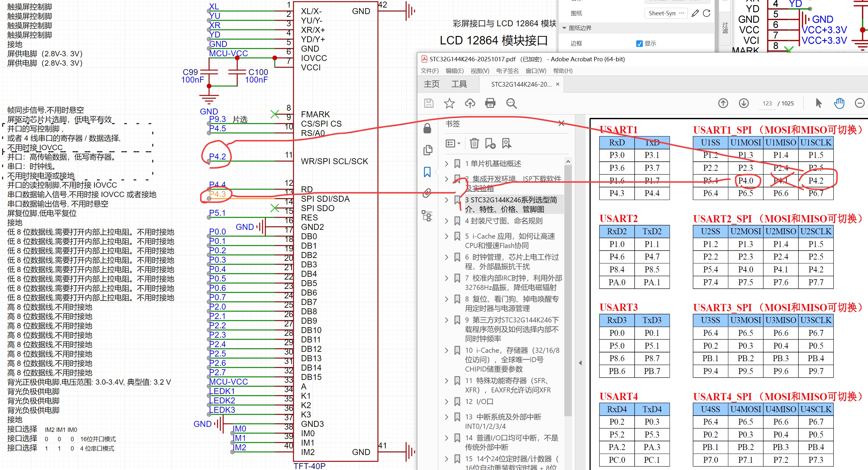Go to previous page with up arrow
This screenshot has height=470, width=868.
[723, 103]
